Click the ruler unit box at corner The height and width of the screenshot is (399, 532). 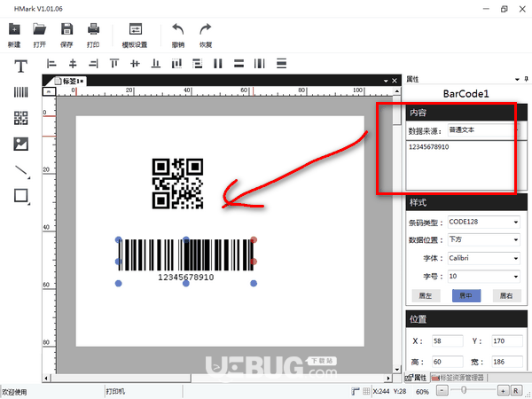49,91
